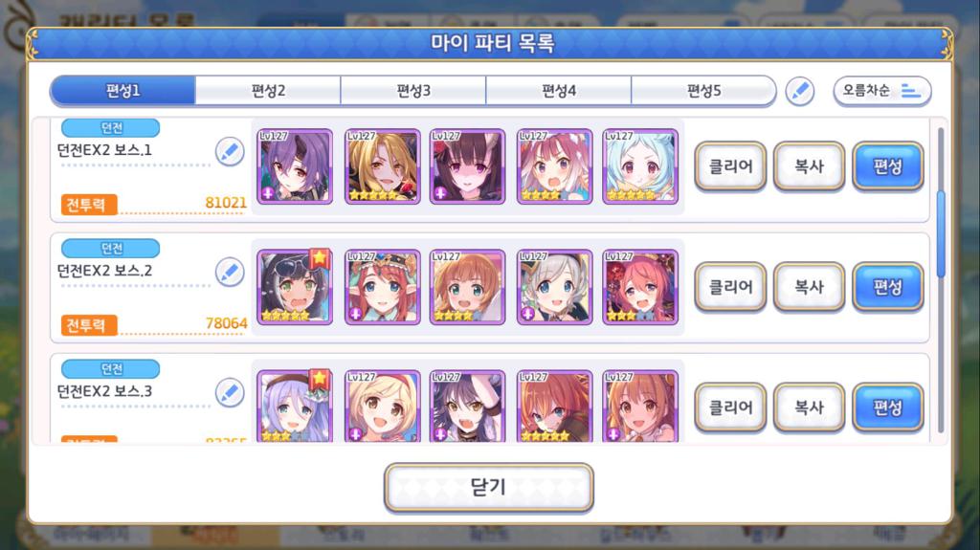This screenshot has width=980, height=550.
Task: Select blonde character portrait in first party
Action: tap(382, 166)
